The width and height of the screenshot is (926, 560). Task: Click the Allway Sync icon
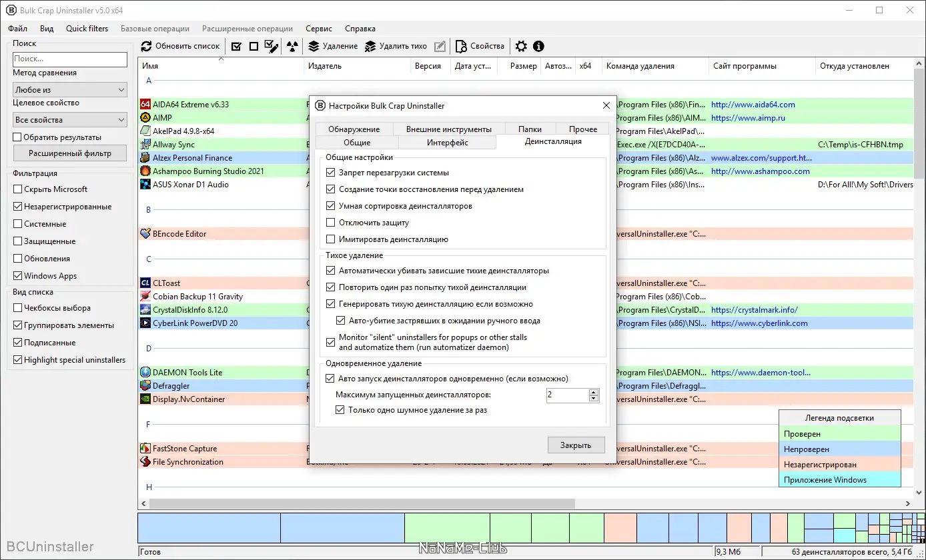click(x=146, y=145)
